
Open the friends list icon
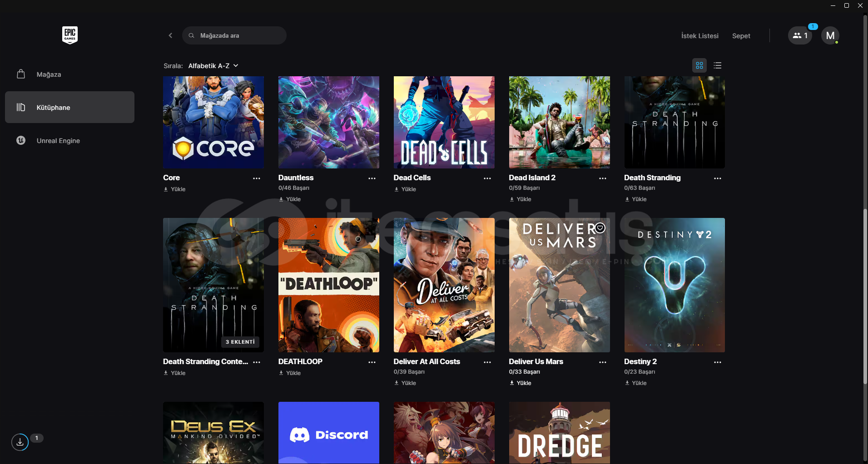(800, 35)
